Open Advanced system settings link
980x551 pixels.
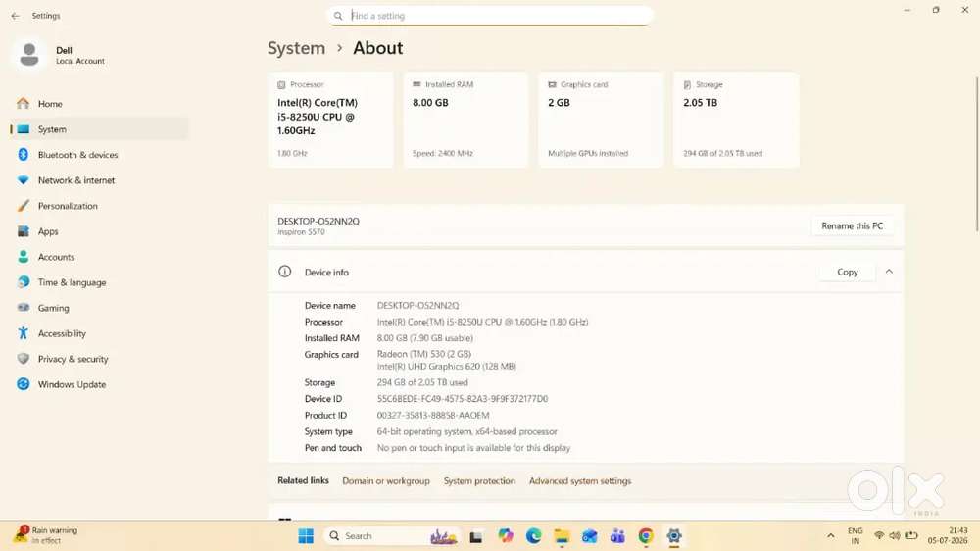[x=580, y=481]
